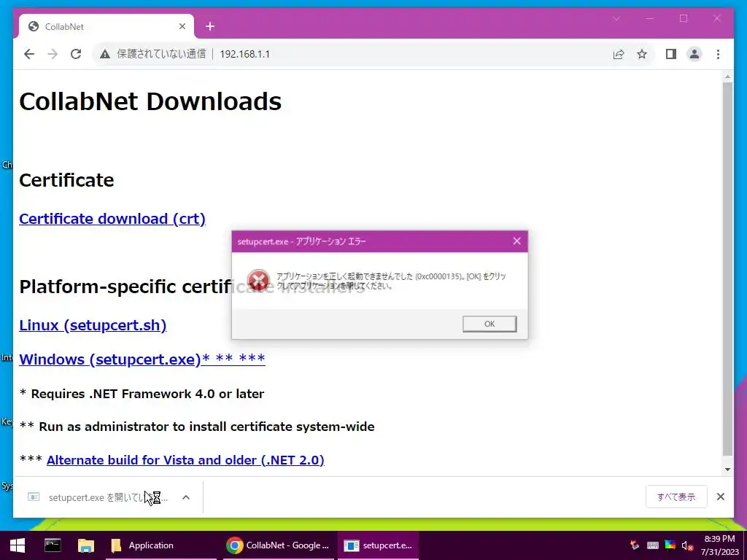Open the Chrome profile avatar
747x560 pixels.
pos(694,54)
